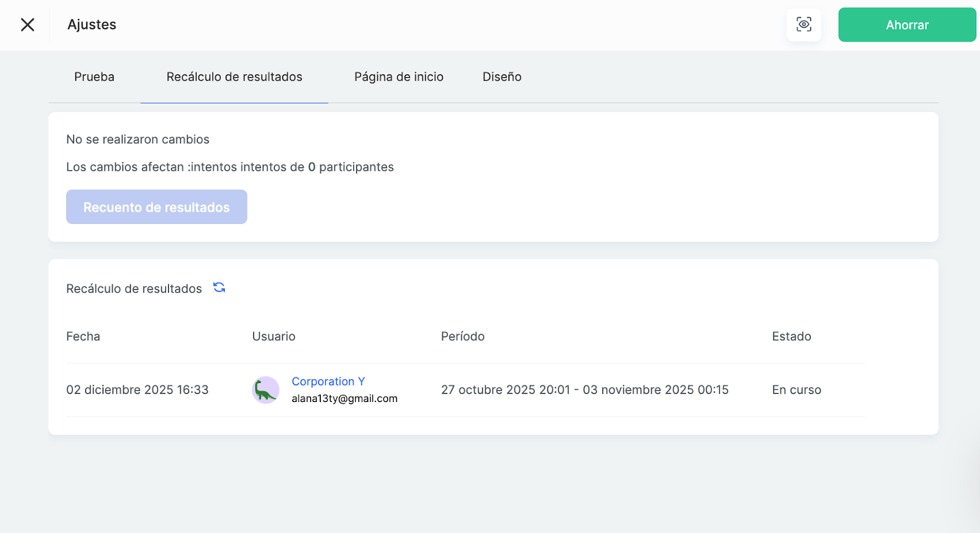Click the dinosaur user avatar
The height and width of the screenshot is (533, 980).
point(265,390)
